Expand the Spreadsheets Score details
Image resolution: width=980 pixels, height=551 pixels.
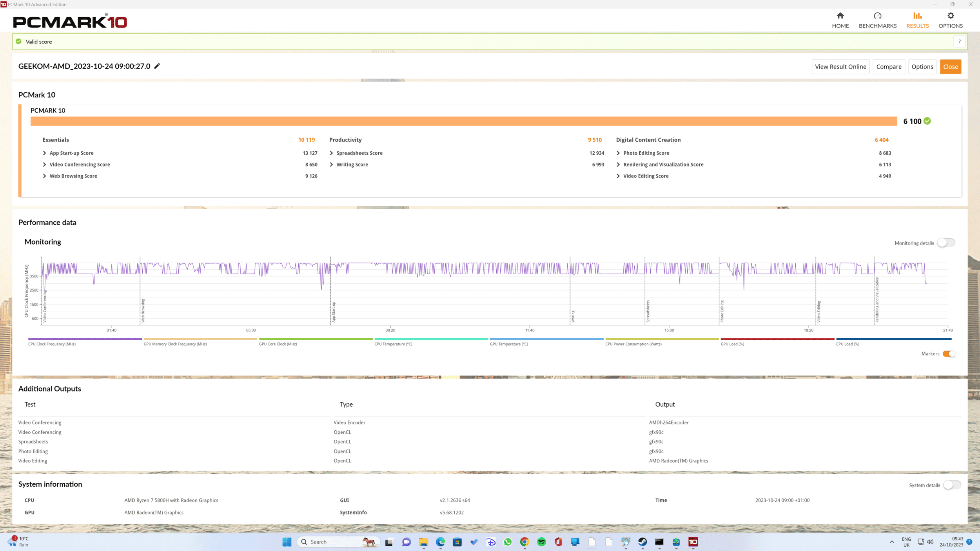tap(332, 153)
